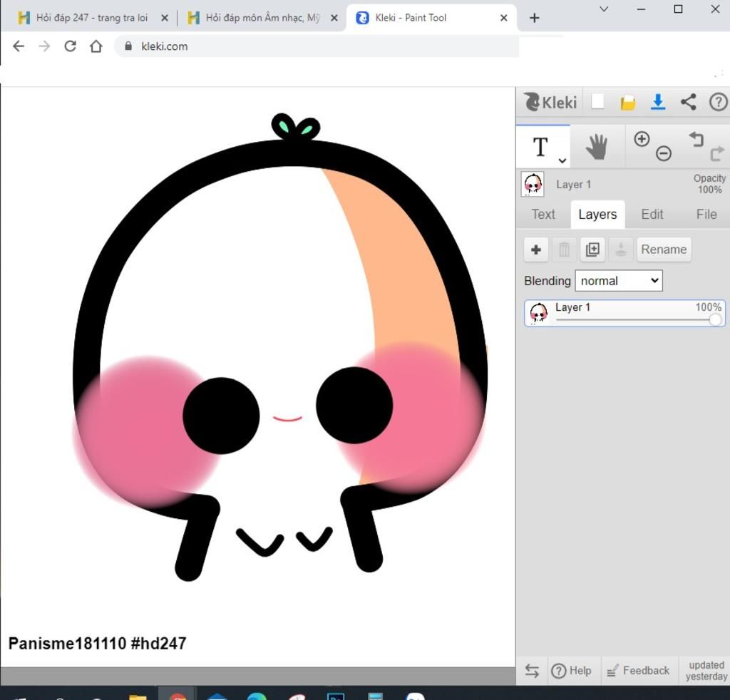This screenshot has height=700, width=730.
Task: Go back to the previous page
Action: [18, 46]
